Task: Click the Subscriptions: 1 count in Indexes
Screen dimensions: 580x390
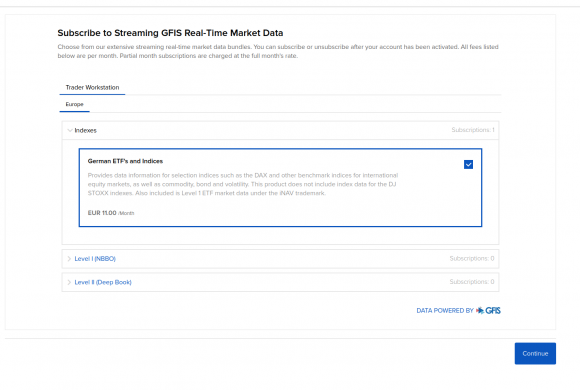Action: coord(473,130)
